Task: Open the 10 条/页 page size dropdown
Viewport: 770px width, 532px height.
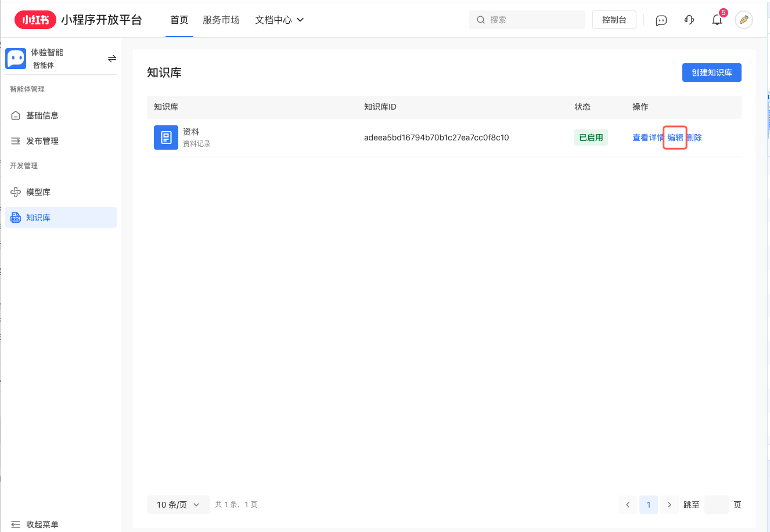Action: [x=178, y=505]
